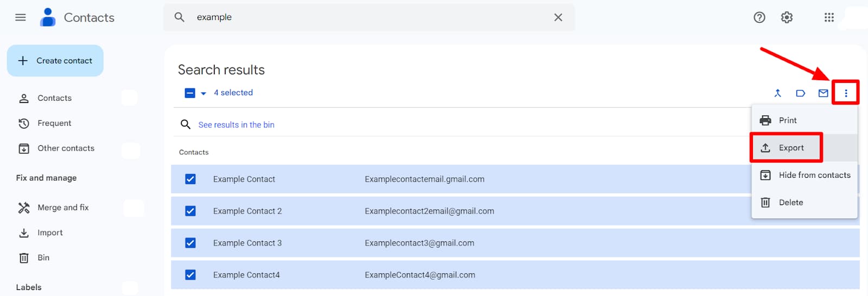This screenshot has width=868, height=296.
Task: Open the main hamburger menu
Action: 21,17
